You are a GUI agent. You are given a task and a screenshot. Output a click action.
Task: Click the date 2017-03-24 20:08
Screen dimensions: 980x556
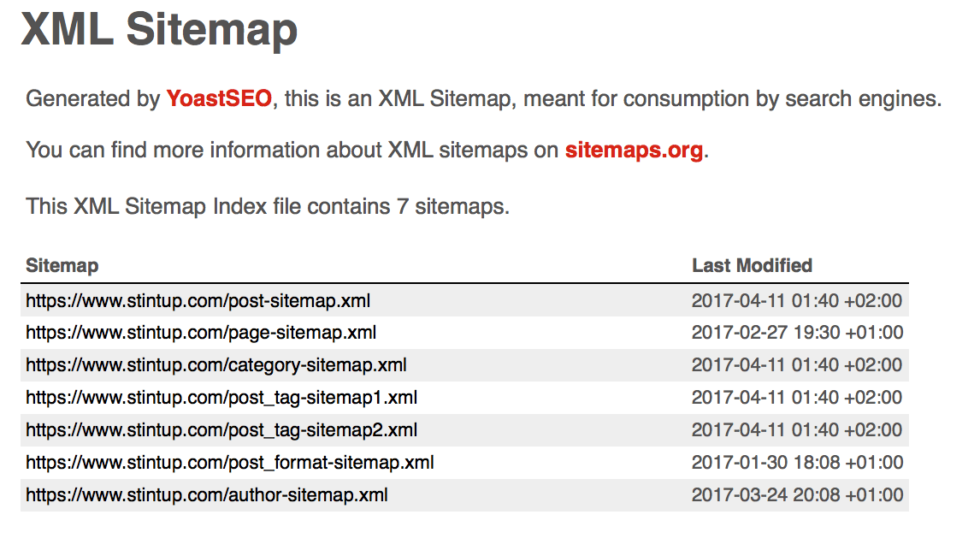796,495
